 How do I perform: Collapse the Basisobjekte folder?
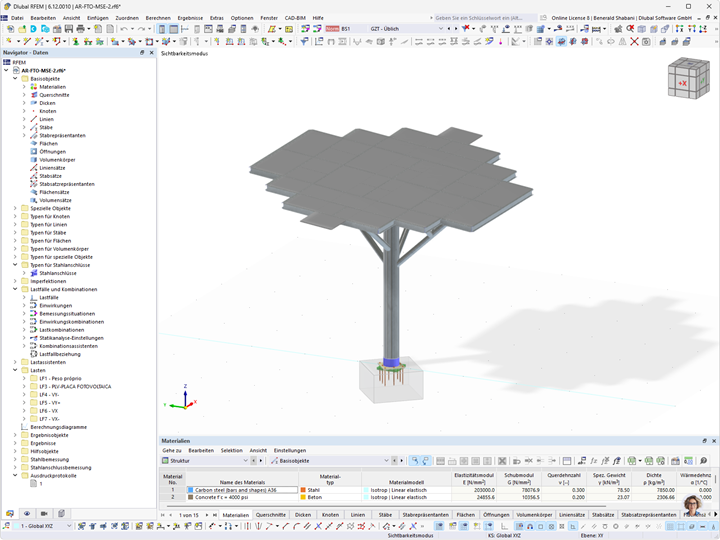[15, 79]
